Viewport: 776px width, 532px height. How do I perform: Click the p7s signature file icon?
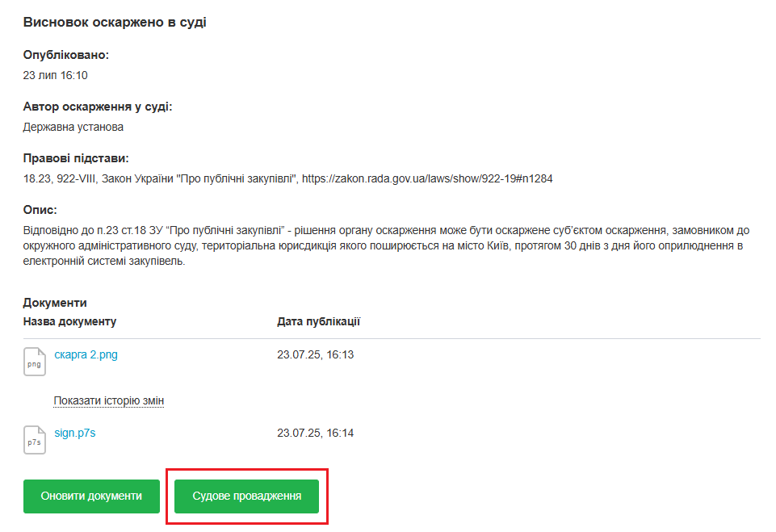[x=35, y=440]
